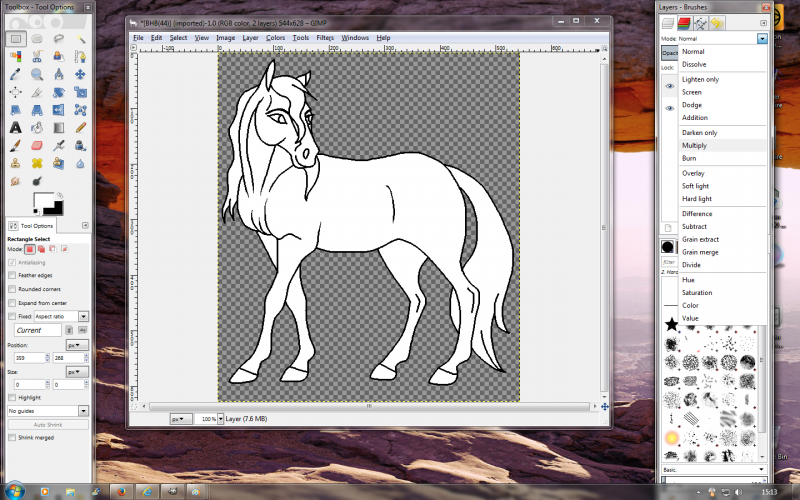Select the Crop tool

37,92
